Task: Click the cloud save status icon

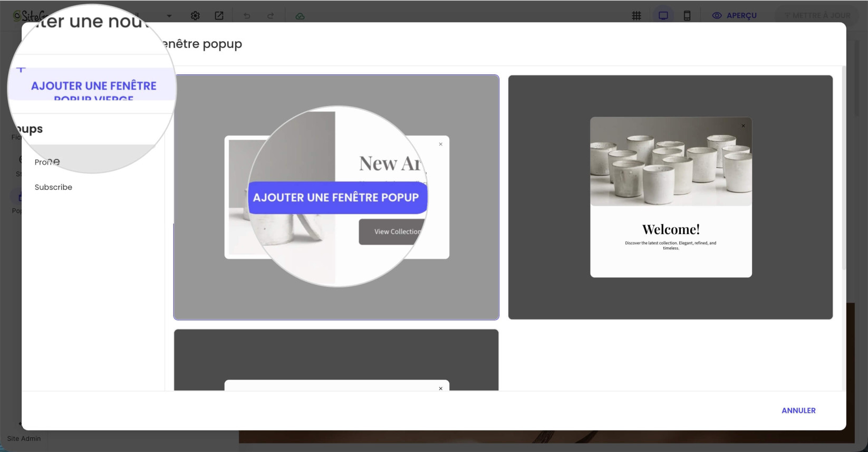Action: coord(300,16)
